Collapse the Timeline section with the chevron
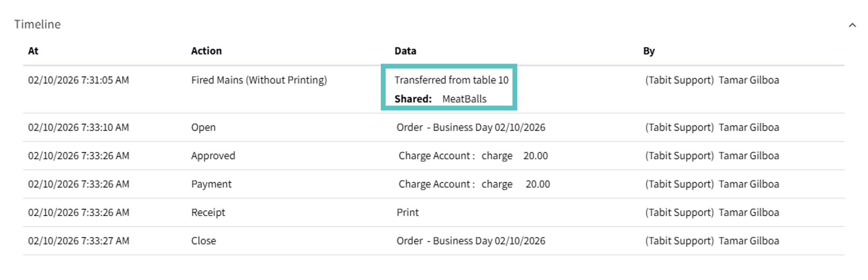The height and width of the screenshot is (280, 868). click(852, 25)
